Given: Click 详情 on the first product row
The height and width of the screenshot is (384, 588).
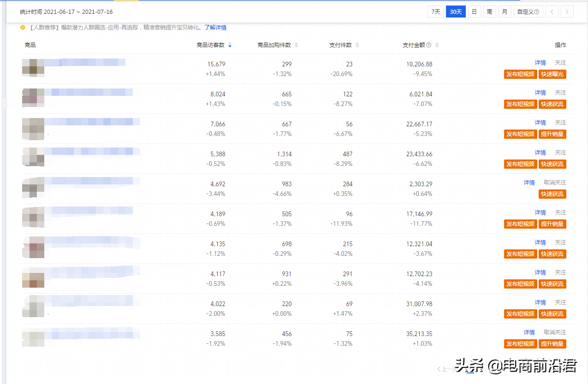Looking at the screenshot, I should 540,62.
